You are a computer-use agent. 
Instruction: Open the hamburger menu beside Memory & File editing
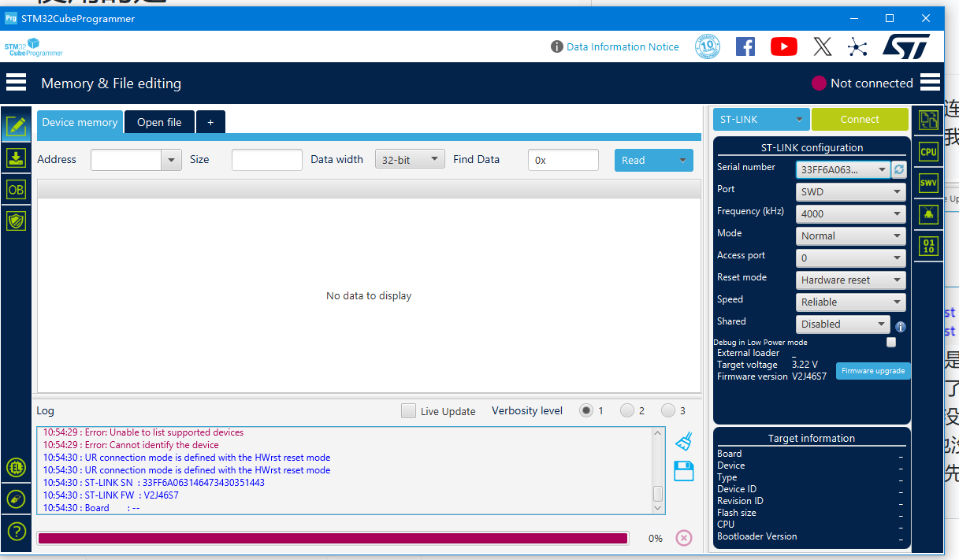pyautogui.click(x=17, y=82)
